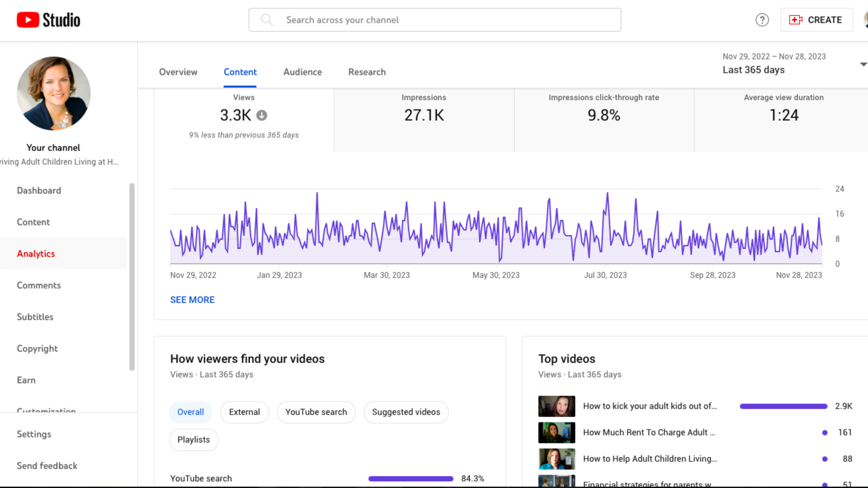Click the Content icon in sidebar
The height and width of the screenshot is (488, 868).
coord(33,222)
